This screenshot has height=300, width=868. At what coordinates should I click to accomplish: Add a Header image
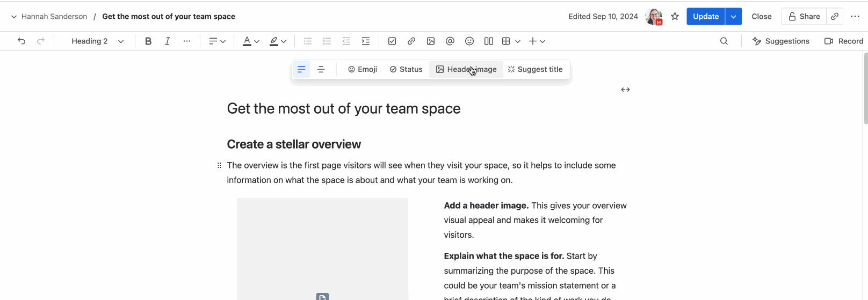click(x=466, y=69)
